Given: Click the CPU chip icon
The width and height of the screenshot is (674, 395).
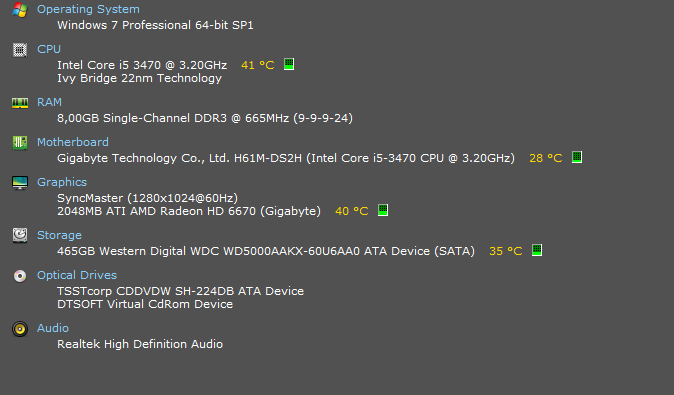Looking at the screenshot, I should coord(20,50).
